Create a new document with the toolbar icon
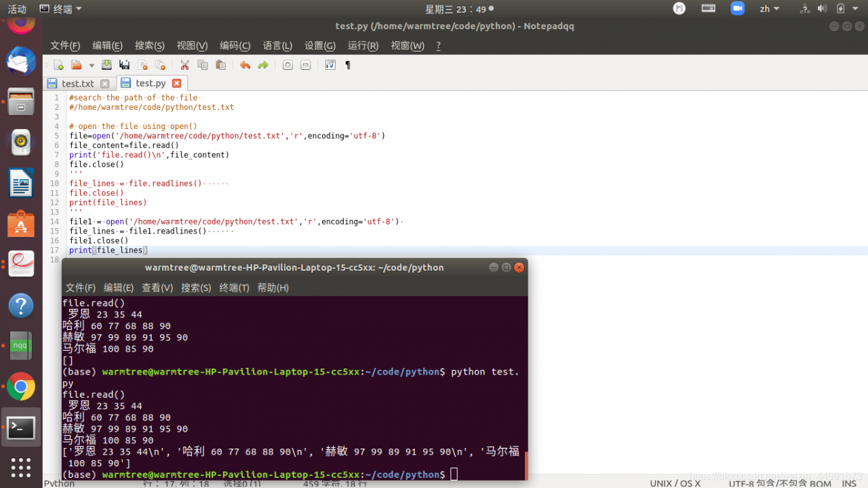 click(x=58, y=65)
